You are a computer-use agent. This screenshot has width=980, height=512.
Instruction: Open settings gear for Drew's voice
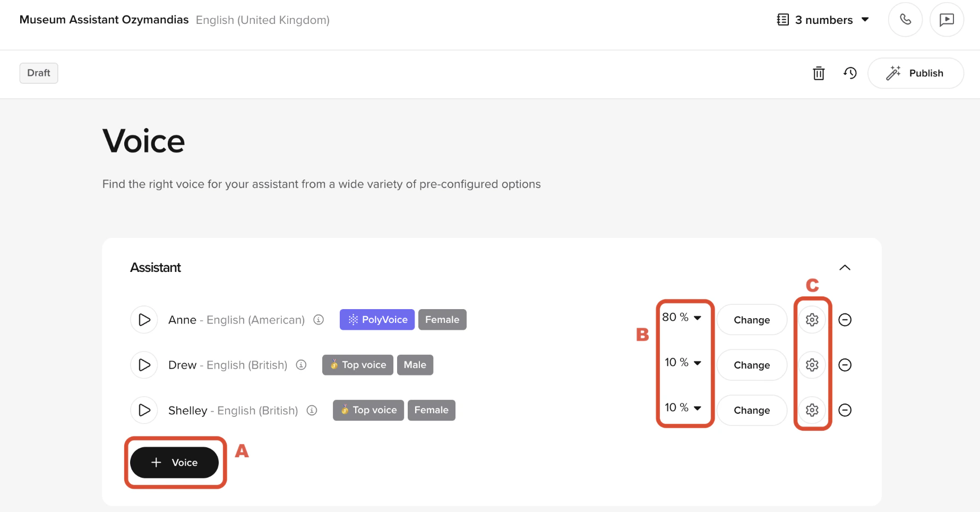click(x=812, y=365)
